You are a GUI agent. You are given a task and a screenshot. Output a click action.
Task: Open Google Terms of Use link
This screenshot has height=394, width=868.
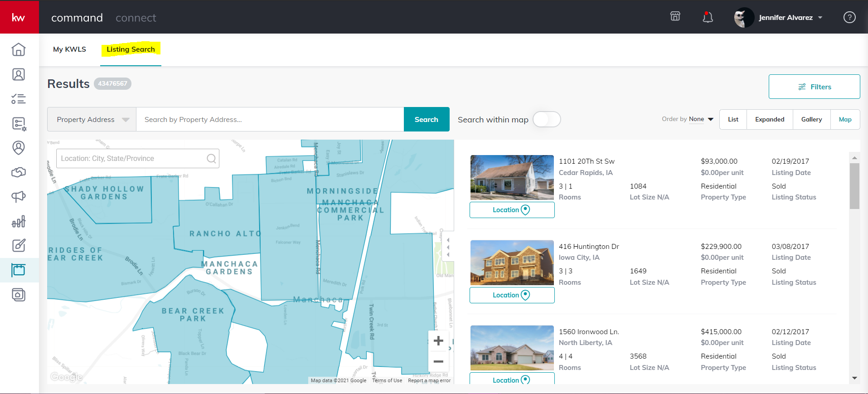387,380
